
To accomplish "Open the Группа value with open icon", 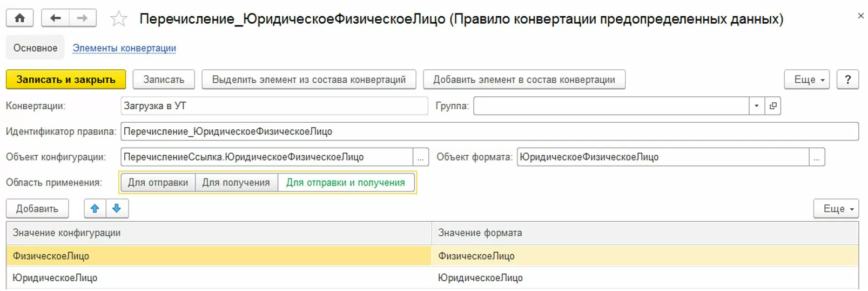I will (x=773, y=106).
